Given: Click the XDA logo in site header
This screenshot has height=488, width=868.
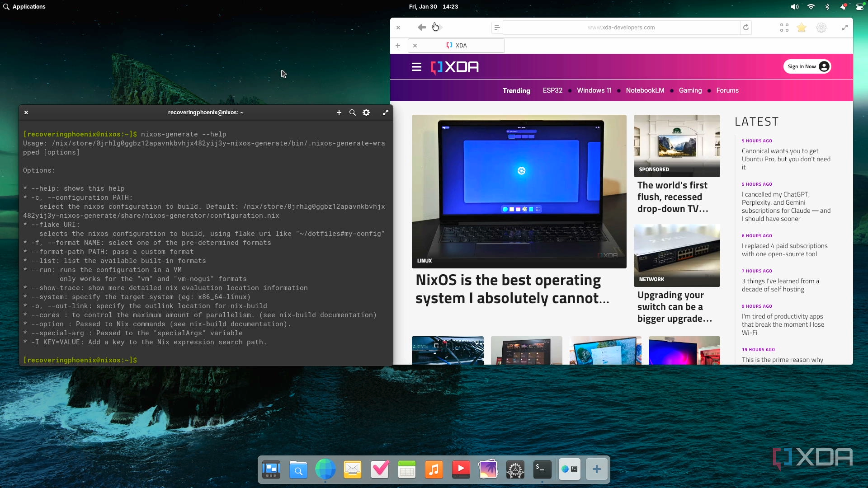Looking at the screenshot, I should point(455,67).
